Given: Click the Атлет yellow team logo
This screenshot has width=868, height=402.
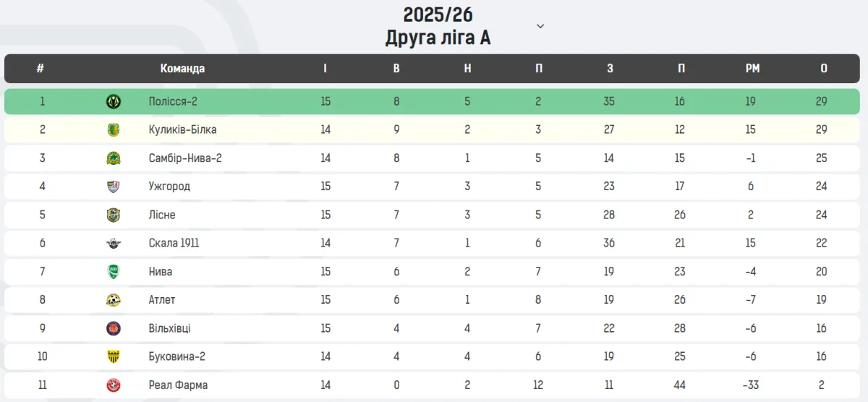Looking at the screenshot, I should click(x=114, y=300).
